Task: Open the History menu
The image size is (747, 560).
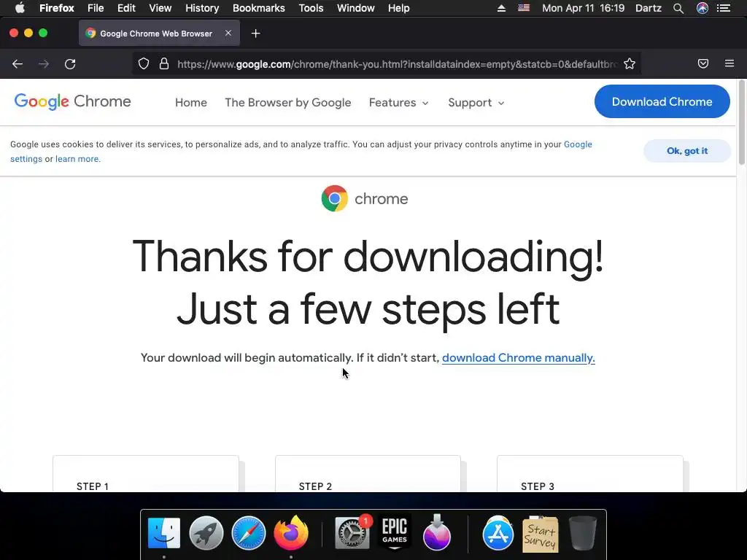Action: [202, 8]
